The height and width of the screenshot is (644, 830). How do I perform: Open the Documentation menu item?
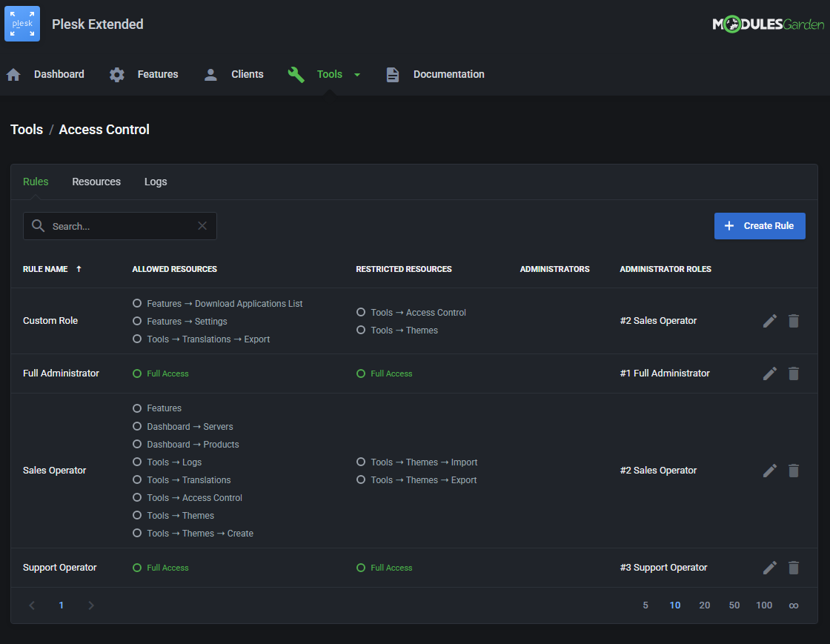click(x=449, y=75)
